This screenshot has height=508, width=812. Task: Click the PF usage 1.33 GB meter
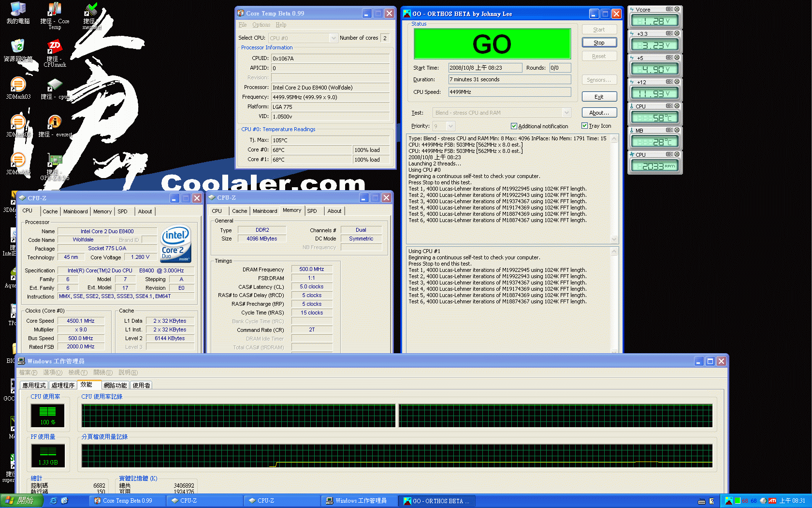coord(48,456)
